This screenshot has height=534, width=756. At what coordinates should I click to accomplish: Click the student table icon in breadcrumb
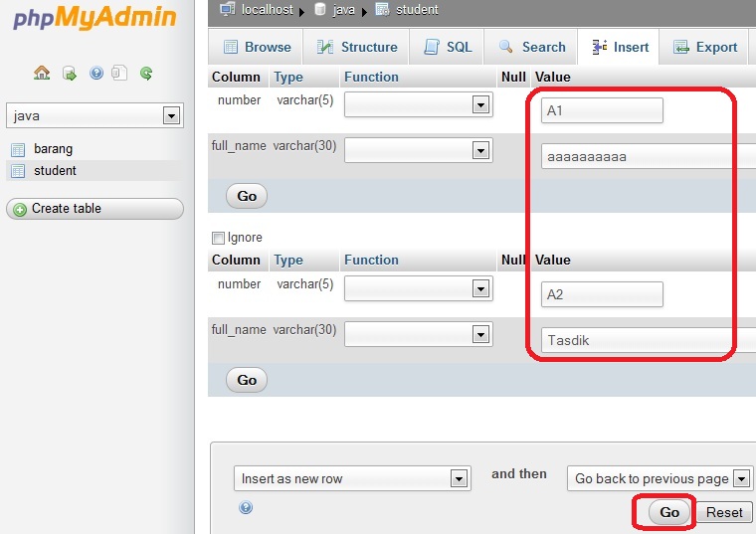pos(382,9)
